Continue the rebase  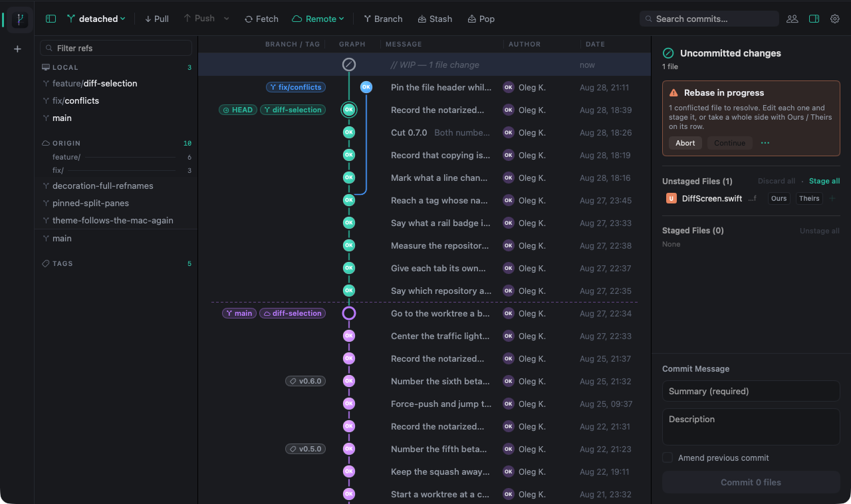coord(730,143)
